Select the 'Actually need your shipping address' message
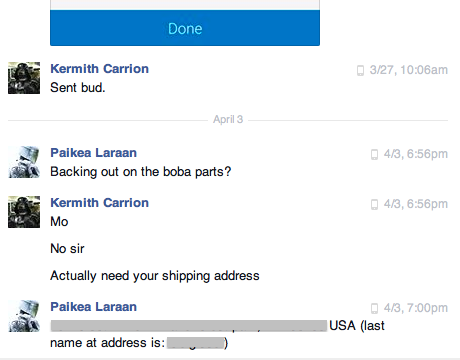The height and width of the screenshot is (360, 460). [155, 276]
